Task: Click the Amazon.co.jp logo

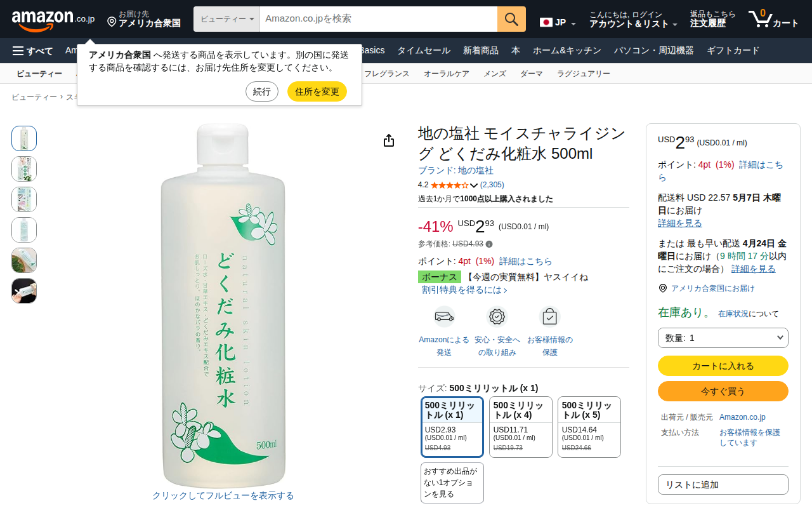Action: tap(53, 20)
